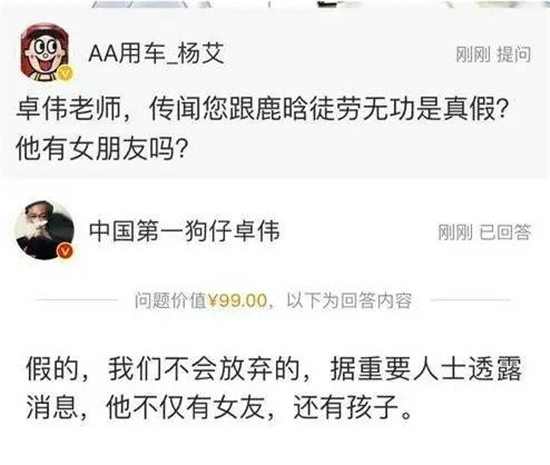Open the AA用车_杨艾 username
Image resolution: width=550 pixels, height=465 pixels.
click(156, 54)
